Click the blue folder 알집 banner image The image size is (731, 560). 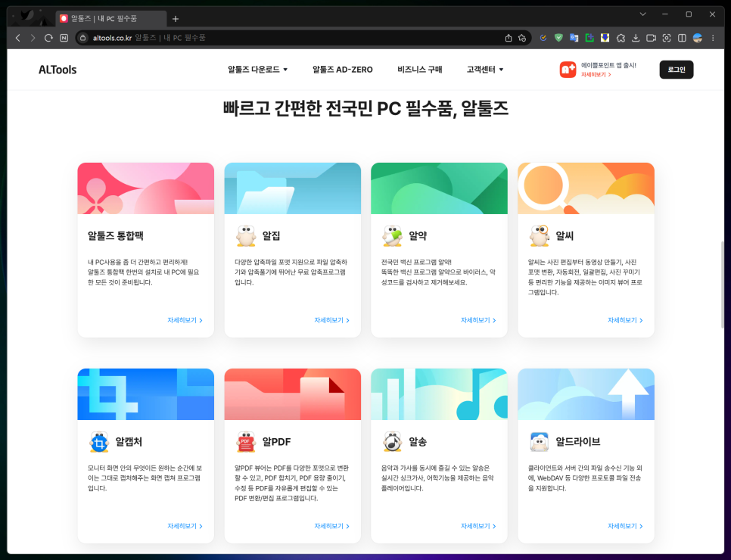(x=292, y=188)
